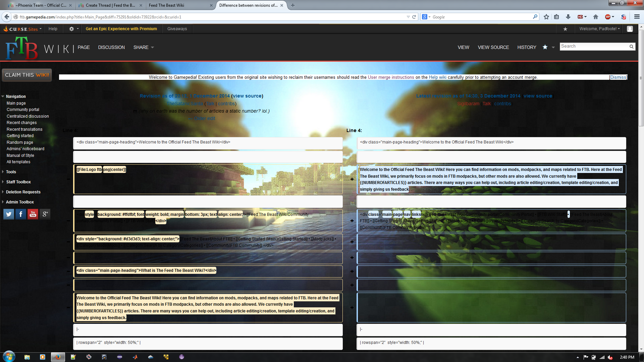Click the NoScript S icon
644x362 pixels.
[624, 17]
